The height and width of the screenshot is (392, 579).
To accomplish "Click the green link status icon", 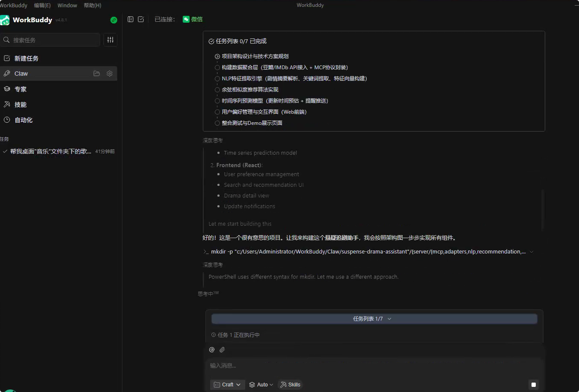I will pyautogui.click(x=114, y=20).
